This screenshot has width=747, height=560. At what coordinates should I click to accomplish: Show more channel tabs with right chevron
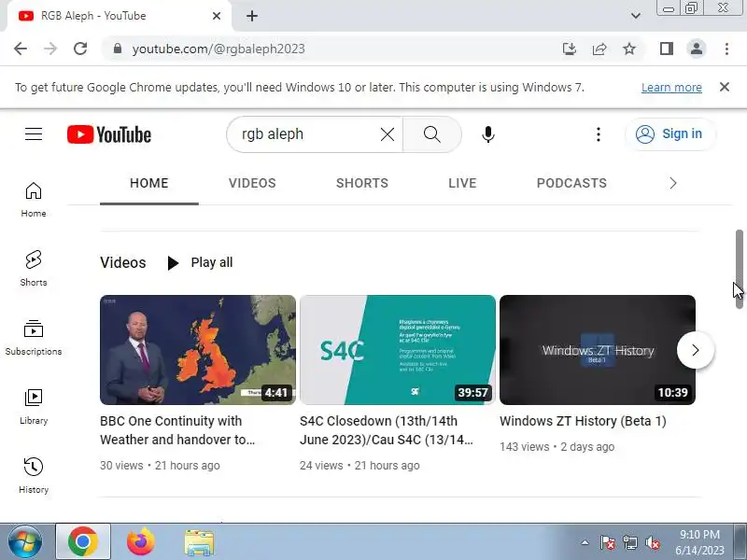pos(672,183)
